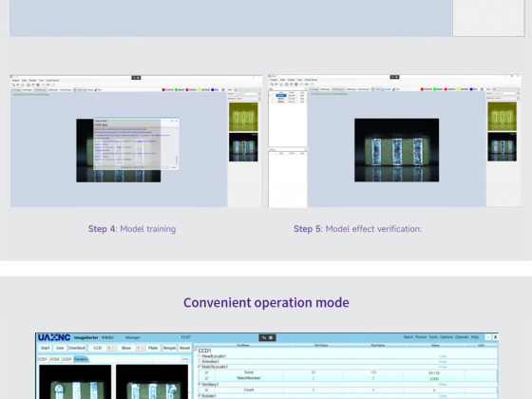Viewport: 532px width, 399px height.
Task: Toggle the Score row checkbox
Action: pyautogui.click(x=206, y=372)
